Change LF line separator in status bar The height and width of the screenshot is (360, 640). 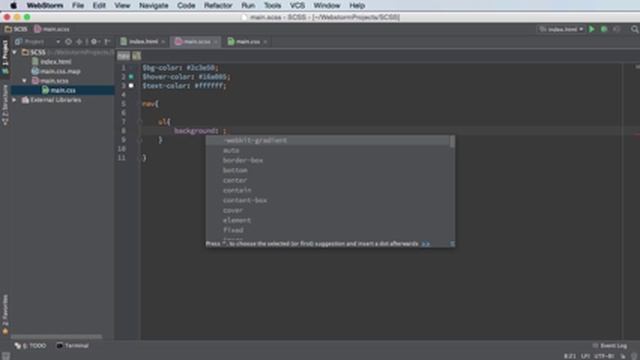[x=586, y=356]
